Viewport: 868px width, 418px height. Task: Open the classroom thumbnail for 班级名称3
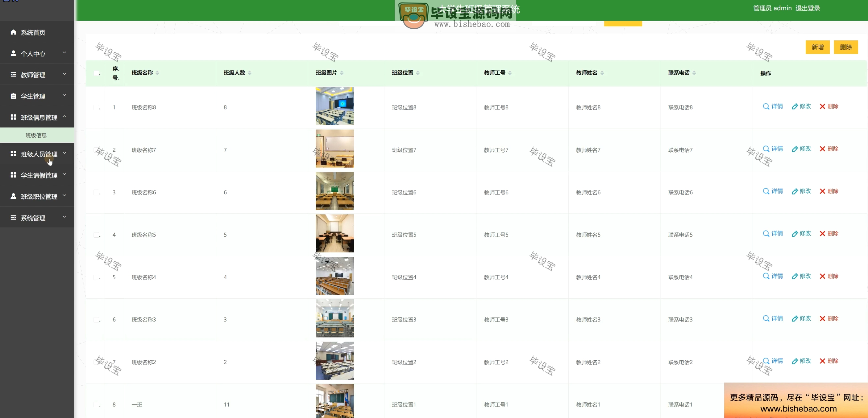coord(334,318)
